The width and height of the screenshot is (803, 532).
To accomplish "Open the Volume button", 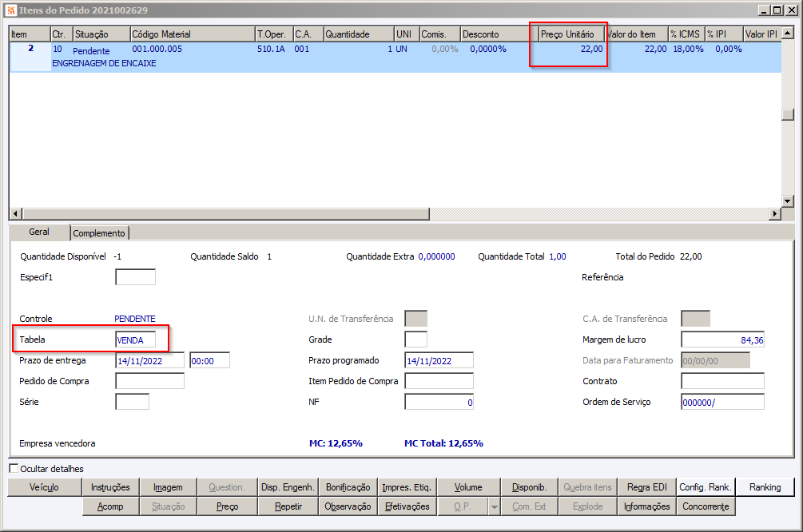I will pos(468,487).
